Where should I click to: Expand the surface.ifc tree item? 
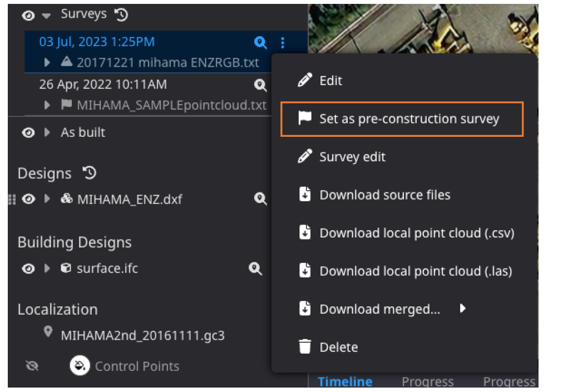pos(47,268)
